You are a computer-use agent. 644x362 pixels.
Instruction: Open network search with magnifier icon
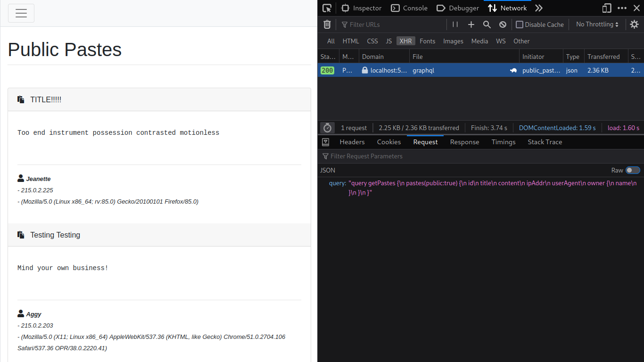[x=487, y=25]
